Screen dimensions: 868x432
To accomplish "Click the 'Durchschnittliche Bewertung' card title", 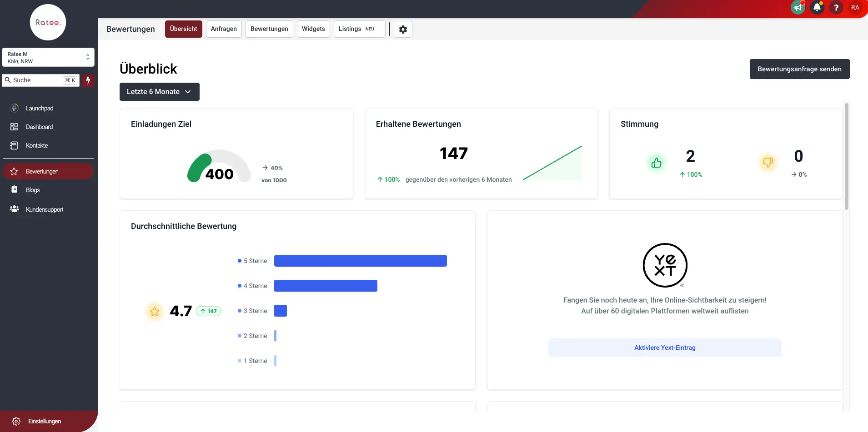I will pyautogui.click(x=184, y=226).
